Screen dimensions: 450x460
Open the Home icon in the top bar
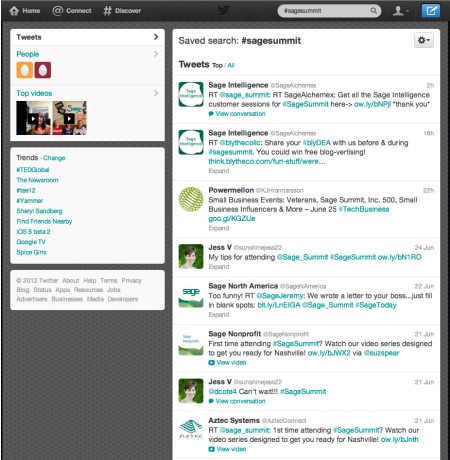[14, 11]
